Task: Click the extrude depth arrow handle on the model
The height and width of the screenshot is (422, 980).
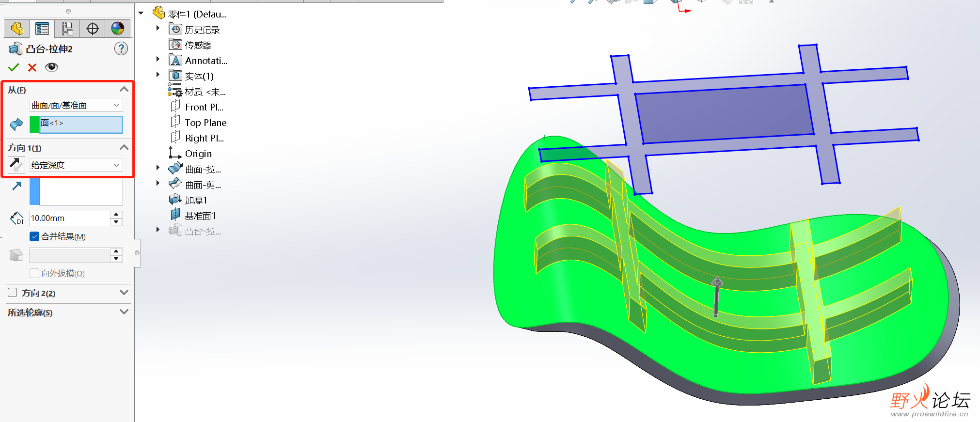Action: tap(717, 297)
